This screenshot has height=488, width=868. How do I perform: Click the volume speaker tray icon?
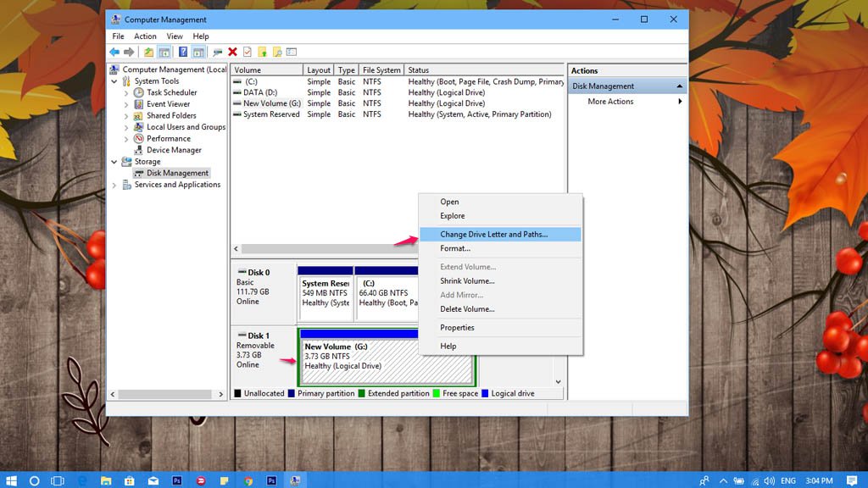tap(770, 480)
